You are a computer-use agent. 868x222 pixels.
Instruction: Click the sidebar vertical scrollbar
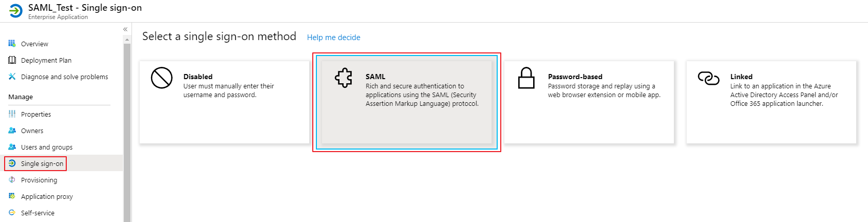(x=127, y=128)
